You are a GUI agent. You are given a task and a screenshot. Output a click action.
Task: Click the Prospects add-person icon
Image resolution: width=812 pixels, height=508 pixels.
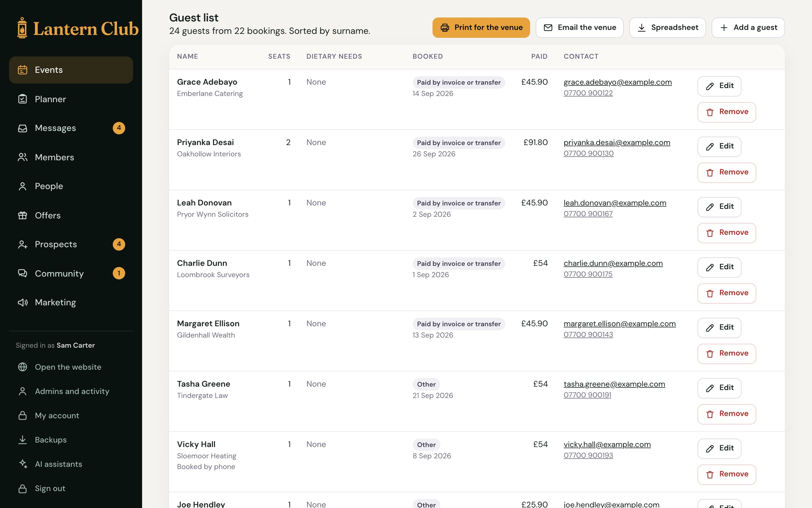(23, 244)
